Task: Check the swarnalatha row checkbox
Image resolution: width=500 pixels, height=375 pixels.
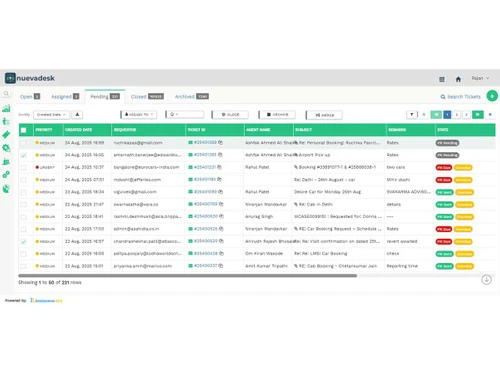Action: [24, 205]
